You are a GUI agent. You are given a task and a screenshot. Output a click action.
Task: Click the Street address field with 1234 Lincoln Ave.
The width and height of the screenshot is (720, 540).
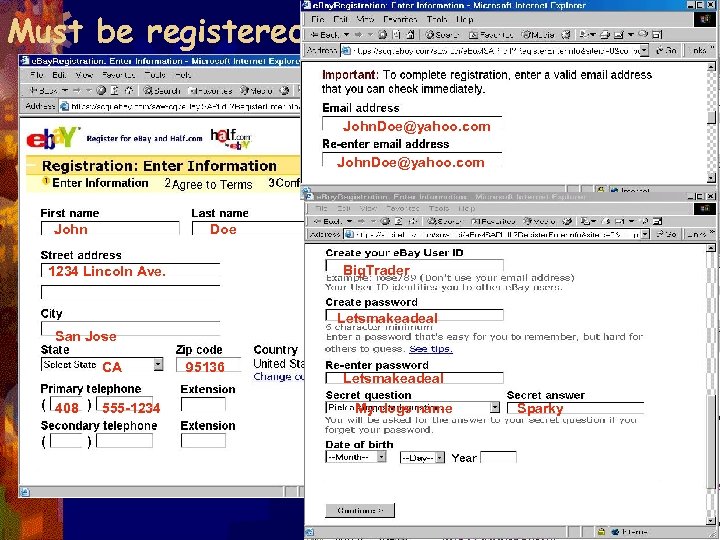130,270
